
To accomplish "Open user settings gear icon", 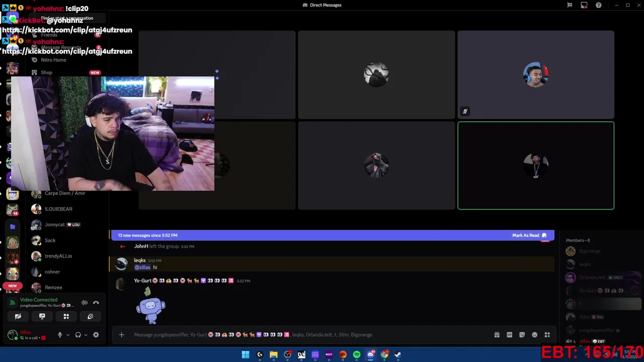I will click(x=96, y=335).
